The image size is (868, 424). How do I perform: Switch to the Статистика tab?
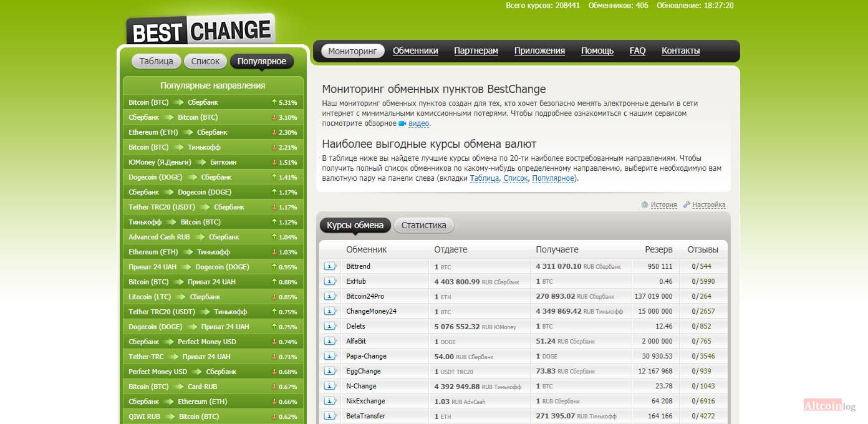pyautogui.click(x=424, y=225)
